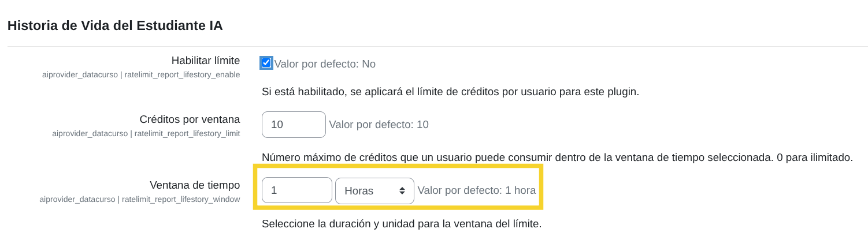Click the Créditos por ventana setting label
868x240 pixels.
190,119
